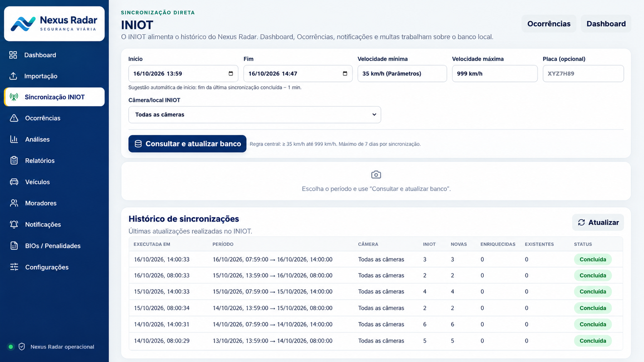Click the Início date text 16/10/2026 13:59
The height and width of the screenshot is (362, 644).
(158, 73)
